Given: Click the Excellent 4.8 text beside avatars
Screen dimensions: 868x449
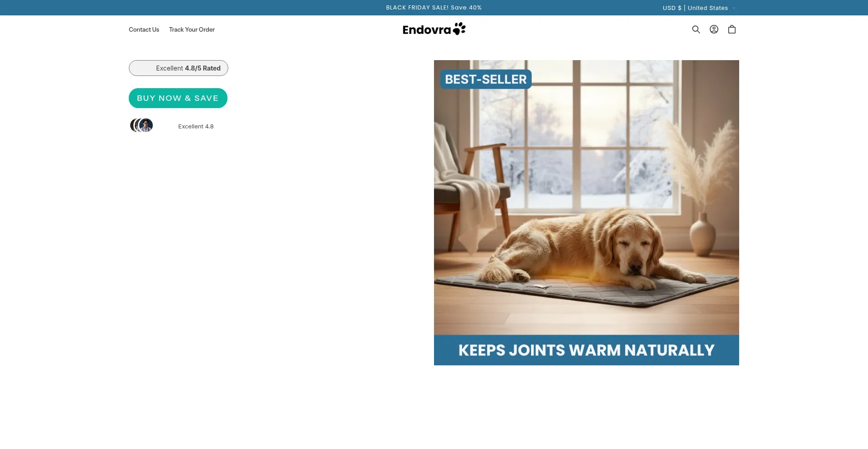Looking at the screenshot, I should (x=196, y=126).
